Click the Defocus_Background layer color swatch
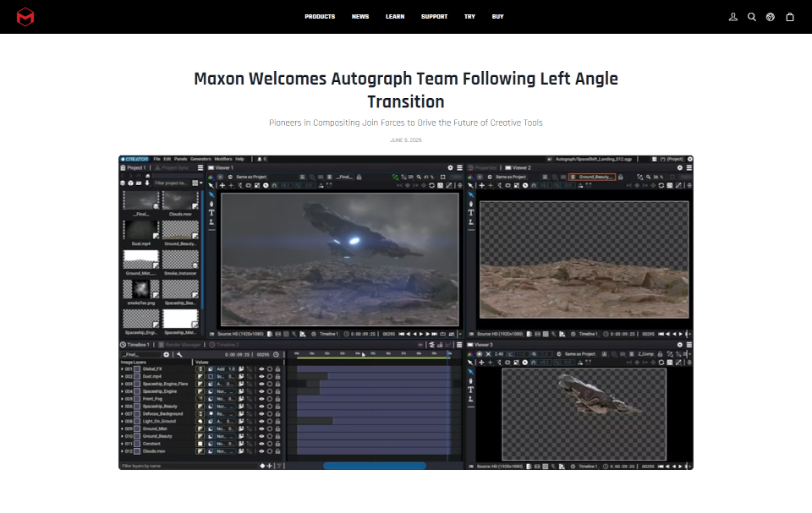Image resolution: width=812 pixels, height=513 pixels. pyautogui.click(x=137, y=413)
